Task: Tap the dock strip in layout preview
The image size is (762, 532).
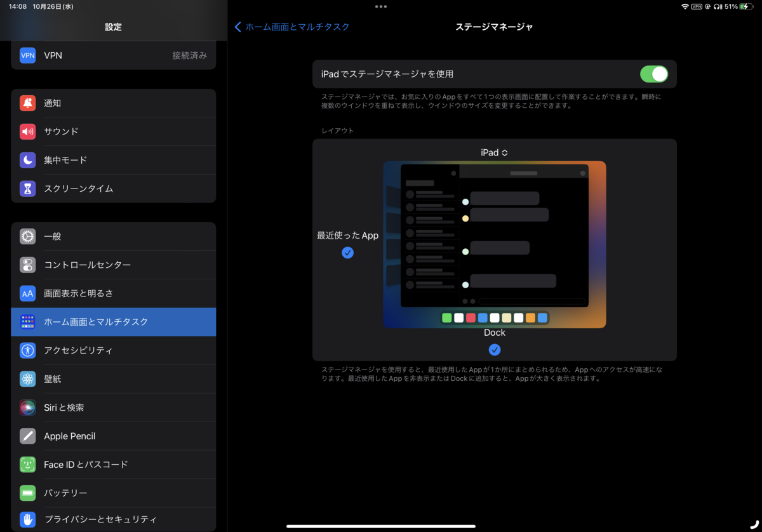Action: click(x=495, y=317)
